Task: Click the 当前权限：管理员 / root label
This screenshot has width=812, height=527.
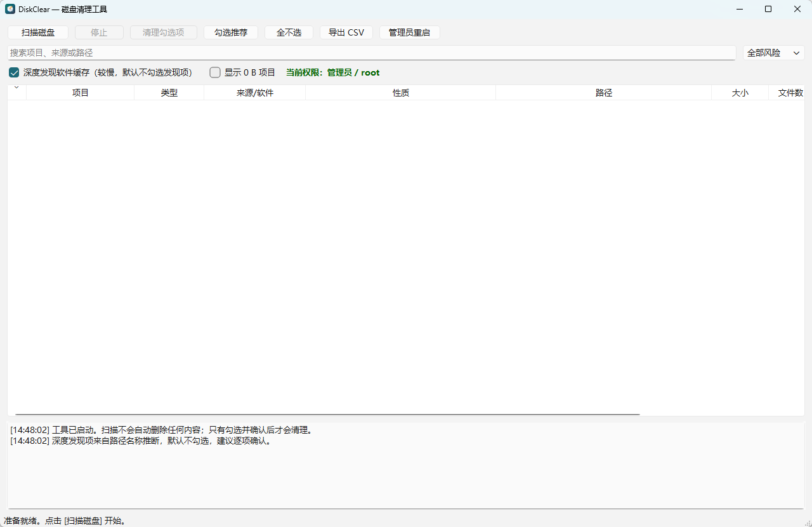Action: pos(333,72)
